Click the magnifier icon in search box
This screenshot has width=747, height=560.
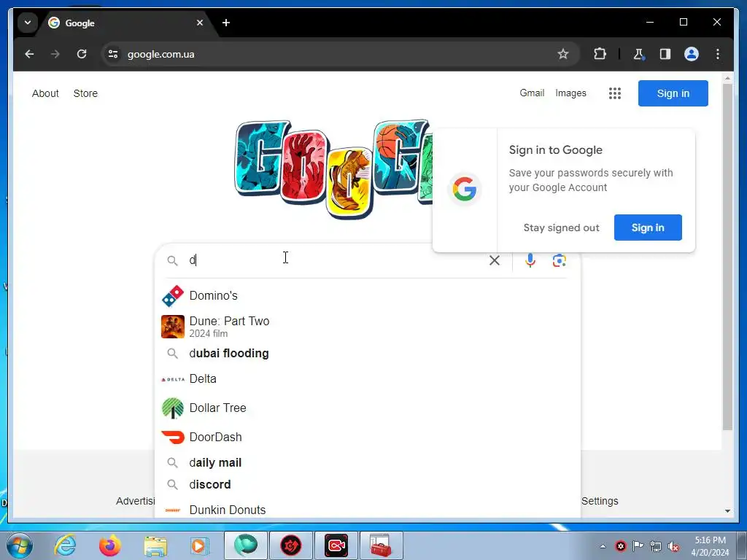click(172, 261)
